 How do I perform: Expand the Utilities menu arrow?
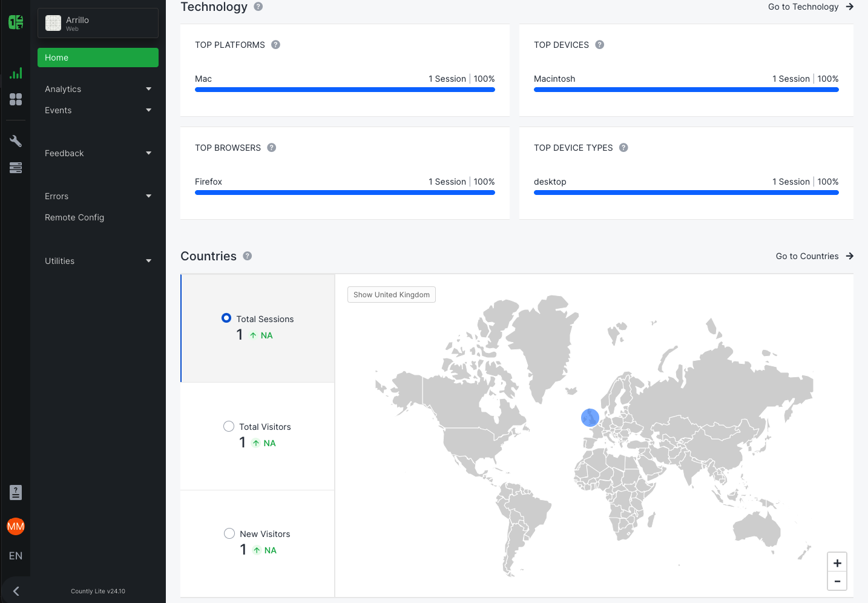(149, 261)
